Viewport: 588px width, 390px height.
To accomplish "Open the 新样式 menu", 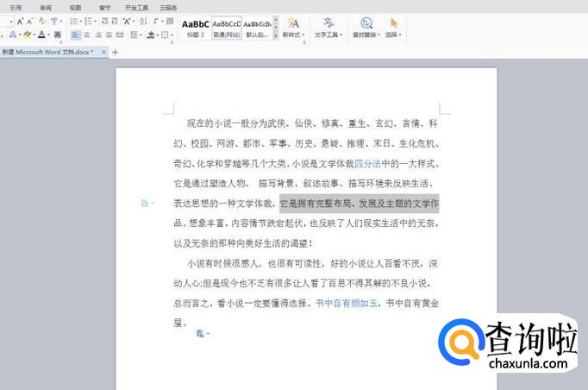I will tap(293, 28).
